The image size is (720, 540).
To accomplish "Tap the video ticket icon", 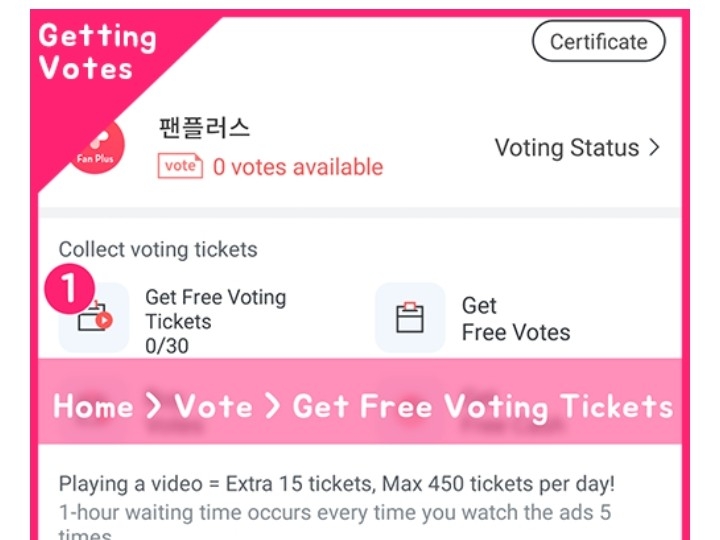I will point(94,318).
